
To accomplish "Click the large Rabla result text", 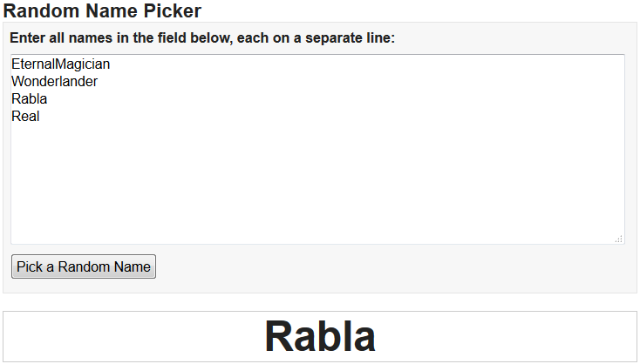I will click(x=320, y=336).
